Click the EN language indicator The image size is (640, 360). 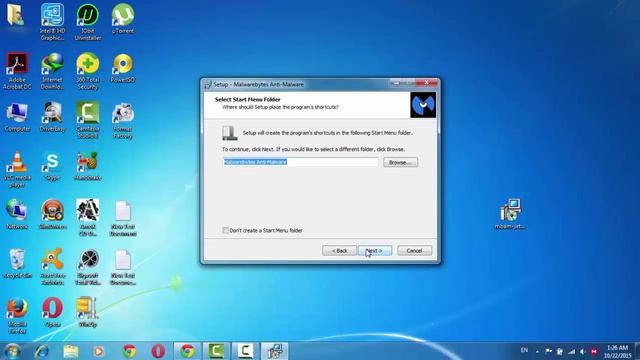524,350
